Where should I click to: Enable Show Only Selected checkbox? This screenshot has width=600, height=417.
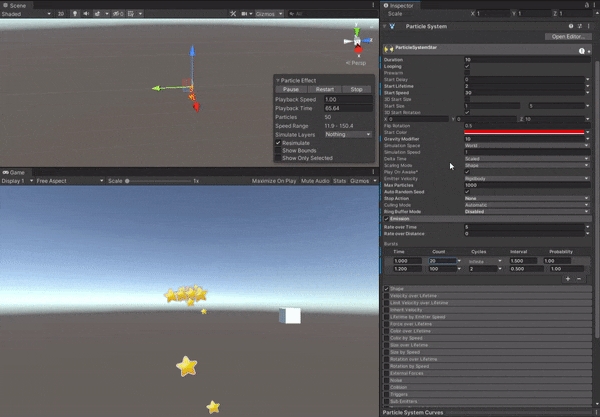278,158
